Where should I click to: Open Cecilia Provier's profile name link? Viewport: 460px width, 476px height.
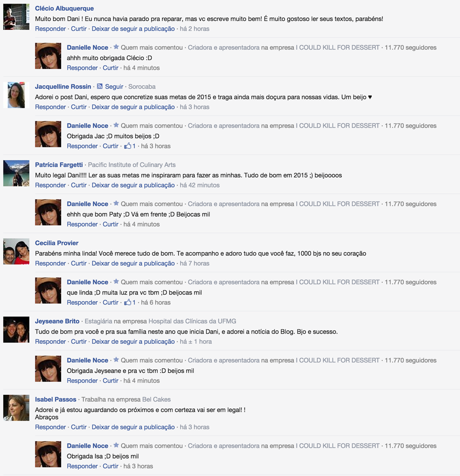click(x=57, y=243)
